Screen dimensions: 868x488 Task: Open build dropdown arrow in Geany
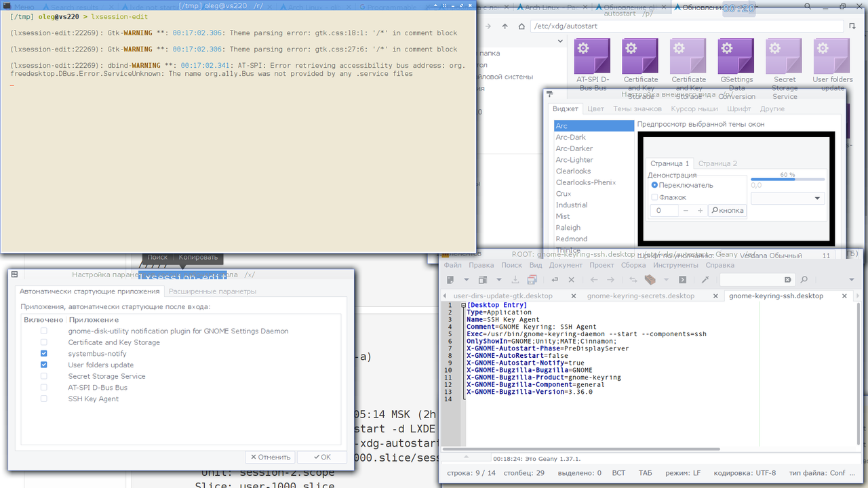pyautogui.click(x=666, y=279)
